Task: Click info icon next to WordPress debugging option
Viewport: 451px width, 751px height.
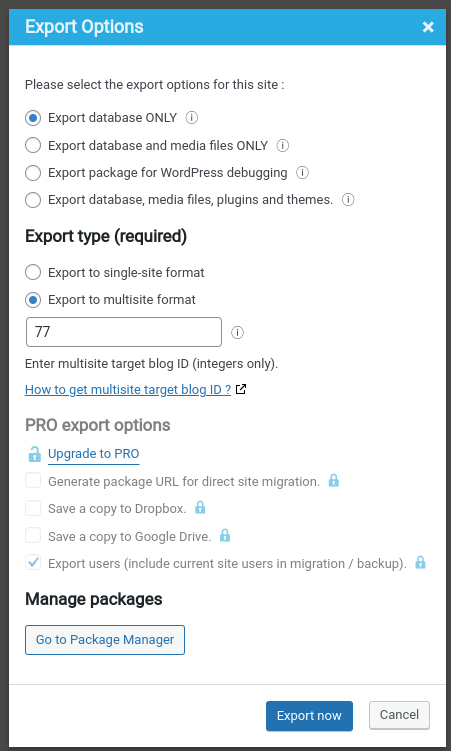Action: [x=302, y=172]
